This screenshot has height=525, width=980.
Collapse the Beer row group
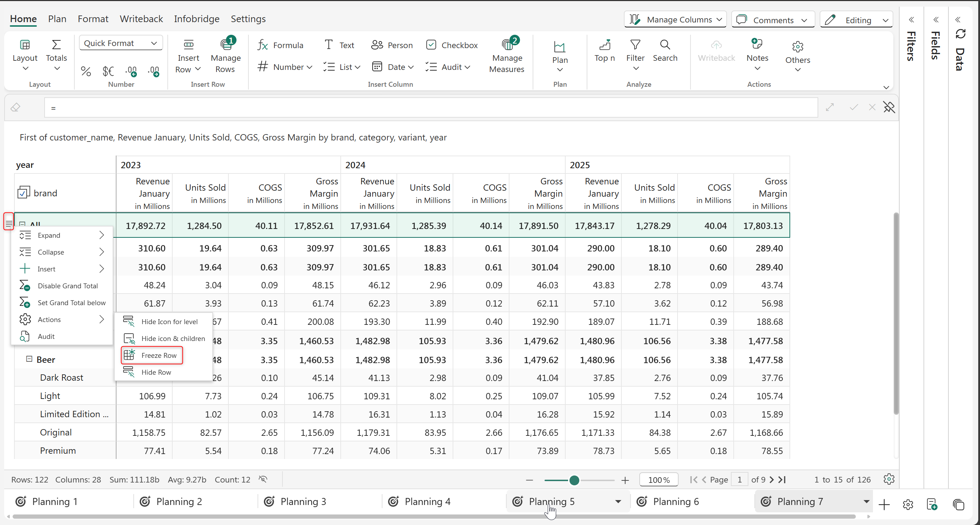[29, 359]
